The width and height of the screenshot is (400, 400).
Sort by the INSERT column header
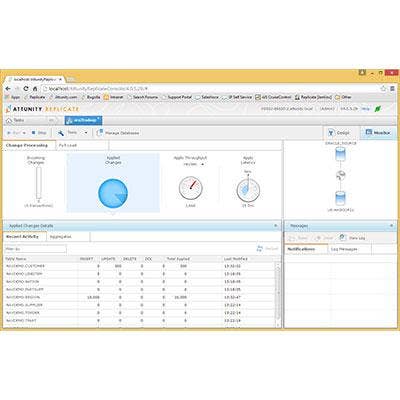click(x=87, y=259)
